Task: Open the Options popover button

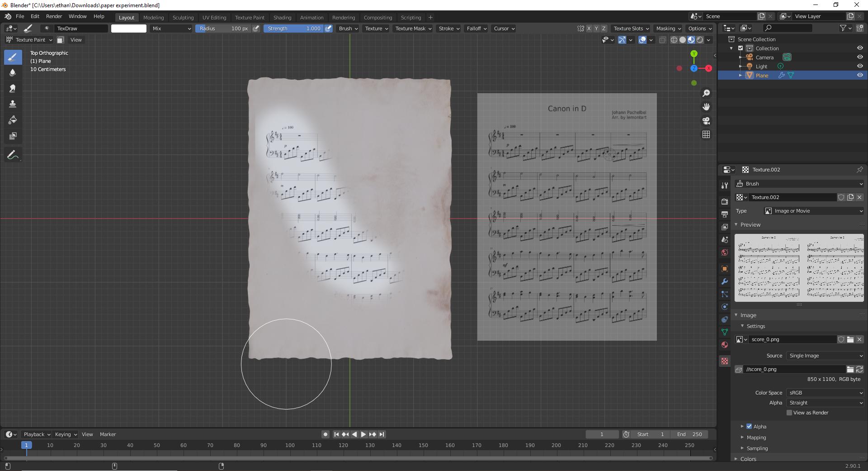Action: tap(700, 29)
